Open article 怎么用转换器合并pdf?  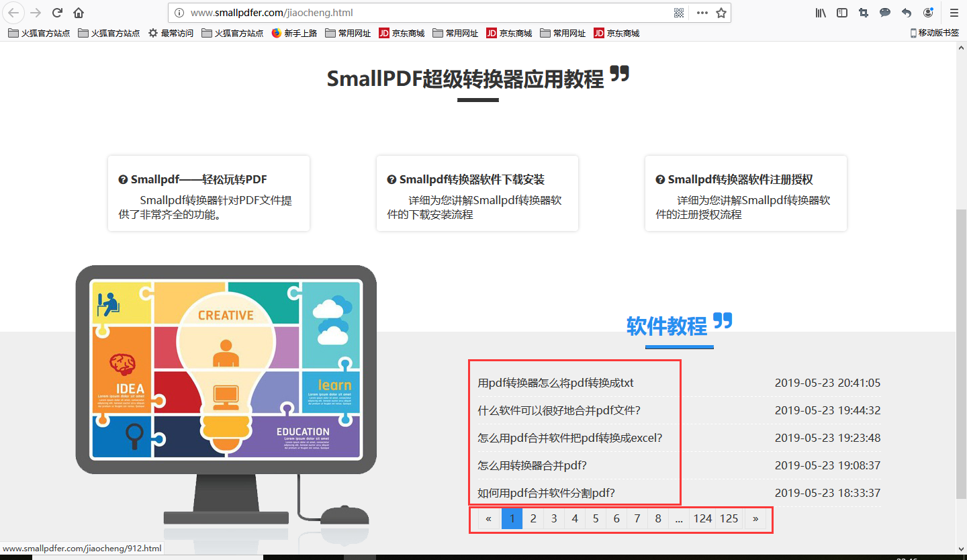tap(532, 465)
